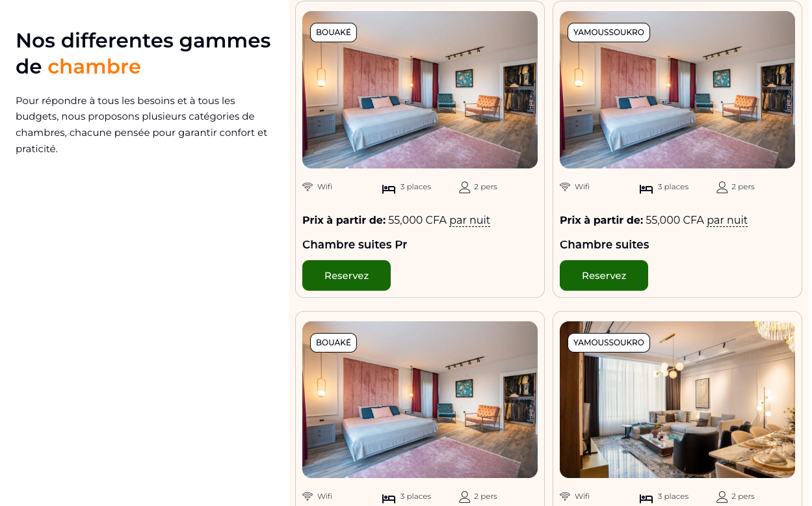Open the living room suite photo
Image resolution: width=812 pixels, height=506 pixels.
pos(677,400)
